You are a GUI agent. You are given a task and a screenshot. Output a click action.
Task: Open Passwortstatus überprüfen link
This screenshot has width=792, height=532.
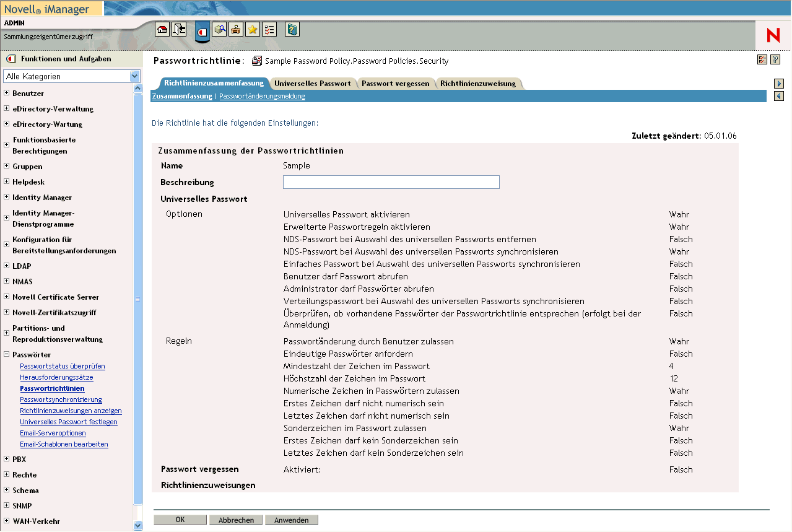coord(63,366)
